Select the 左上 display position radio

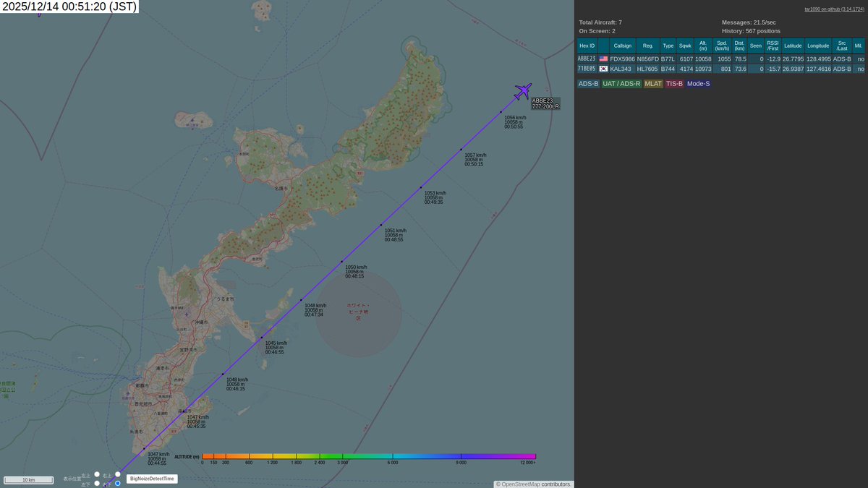pyautogui.click(x=97, y=474)
